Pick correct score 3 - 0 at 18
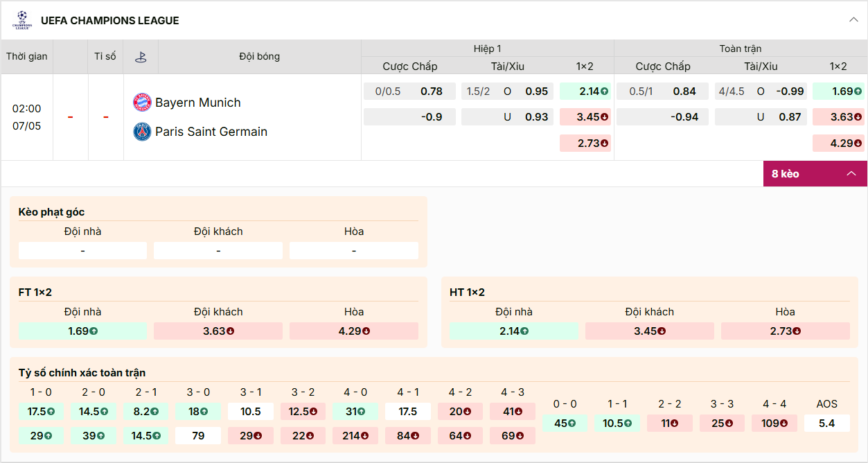Image resolution: width=868 pixels, height=463 pixels. pyautogui.click(x=198, y=412)
